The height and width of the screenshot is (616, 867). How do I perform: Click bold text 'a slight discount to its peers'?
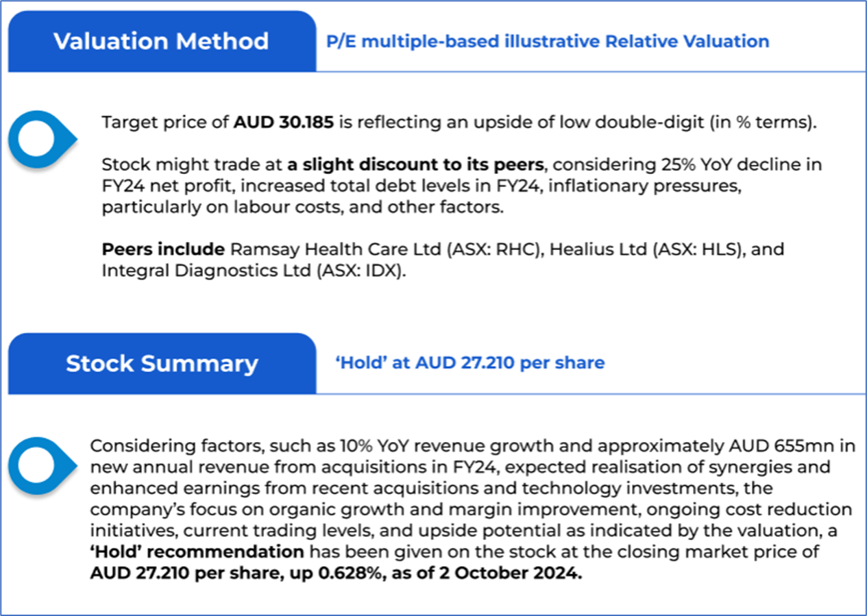pyautogui.click(x=415, y=165)
